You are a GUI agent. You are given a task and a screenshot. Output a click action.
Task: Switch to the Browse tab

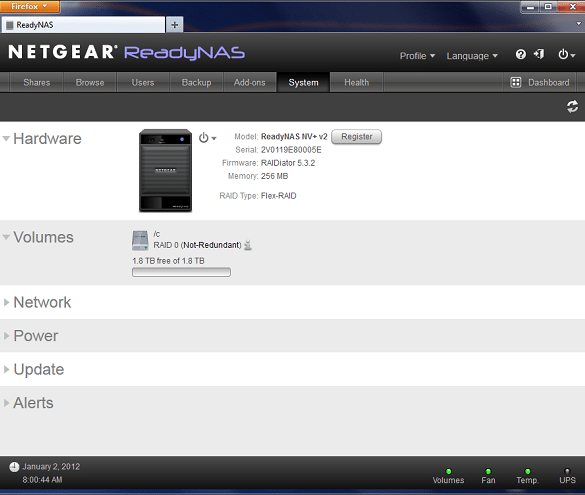pyautogui.click(x=90, y=82)
